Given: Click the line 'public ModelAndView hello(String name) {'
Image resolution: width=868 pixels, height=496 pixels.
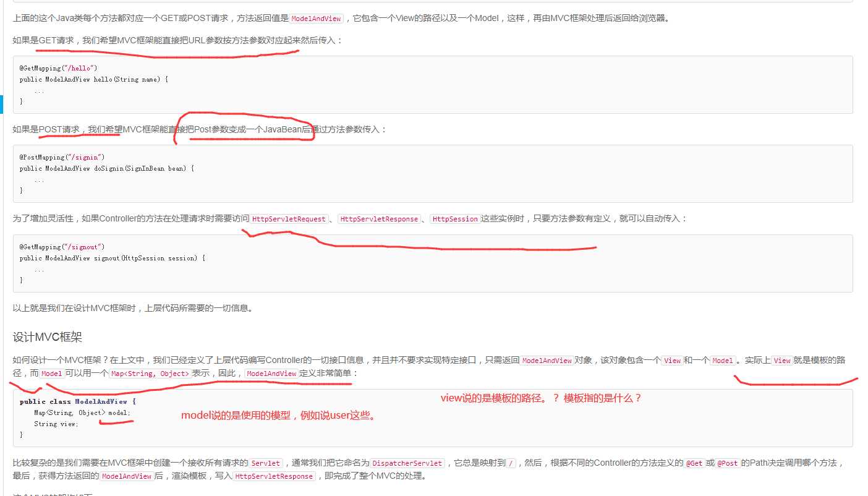Looking at the screenshot, I should [94, 79].
